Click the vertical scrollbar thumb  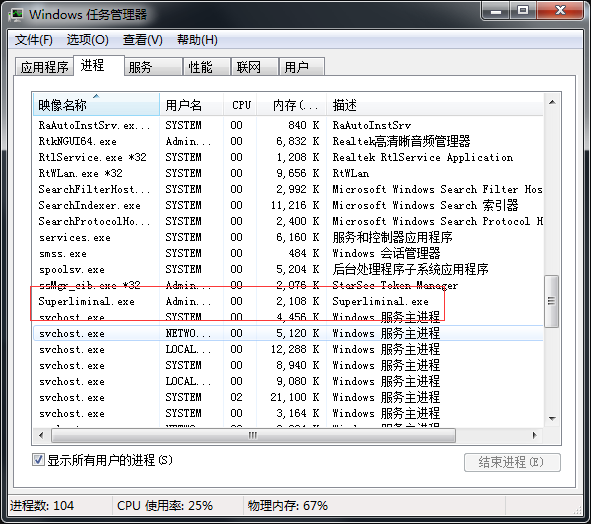click(x=552, y=301)
